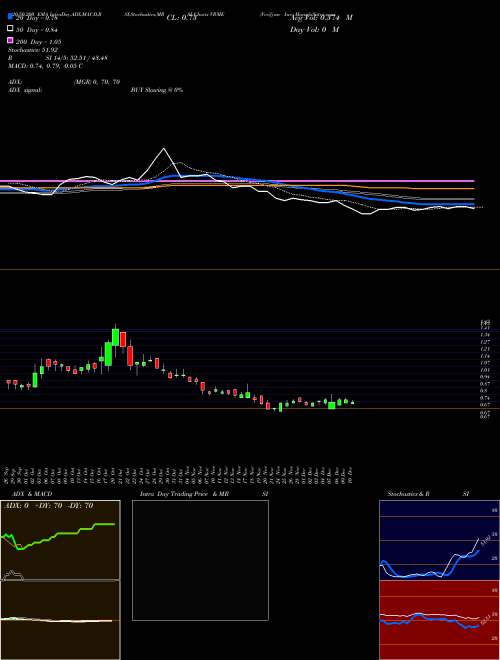Select the '200 Day = 1.05' legend text

pos(38,42)
